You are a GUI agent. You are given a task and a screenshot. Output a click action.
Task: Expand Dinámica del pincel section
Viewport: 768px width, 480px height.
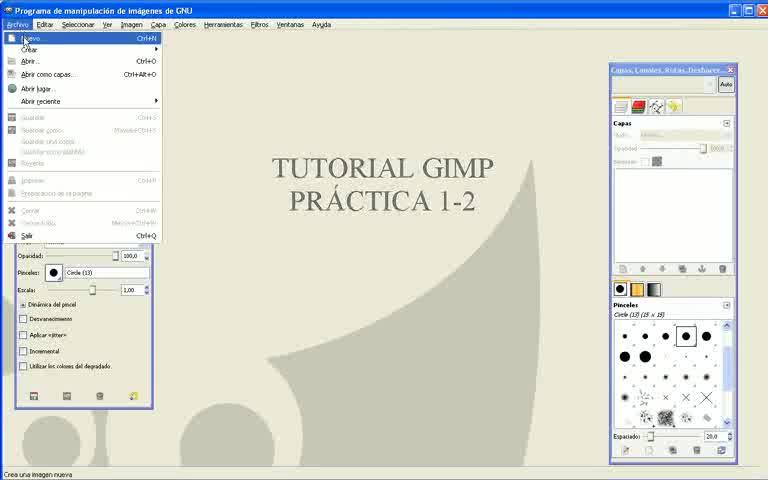[23, 305]
